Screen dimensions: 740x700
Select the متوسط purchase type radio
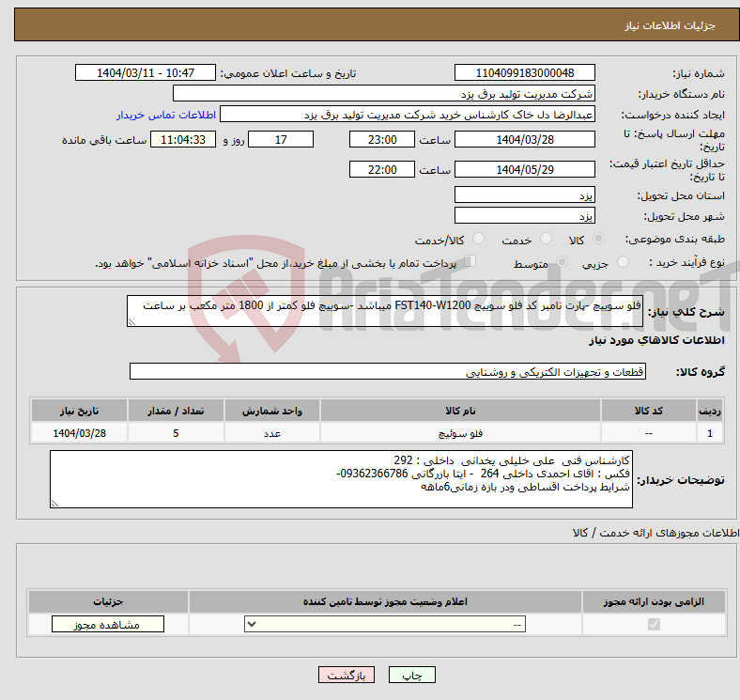point(563,262)
